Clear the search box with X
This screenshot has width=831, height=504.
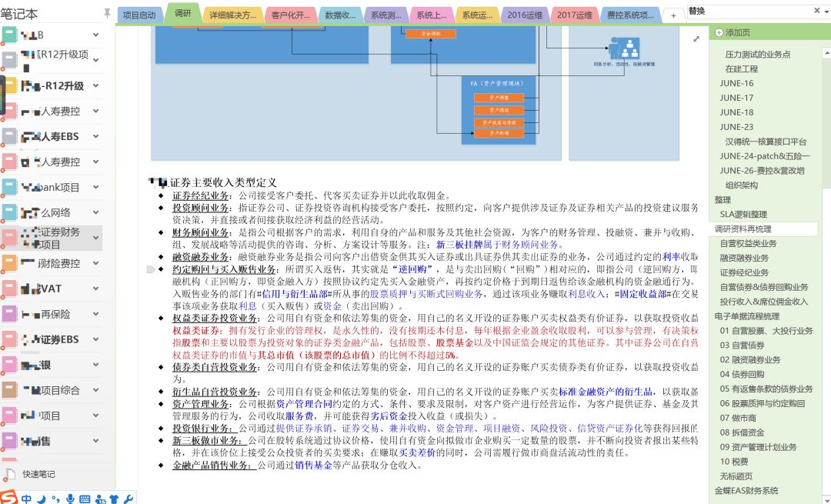click(x=816, y=11)
